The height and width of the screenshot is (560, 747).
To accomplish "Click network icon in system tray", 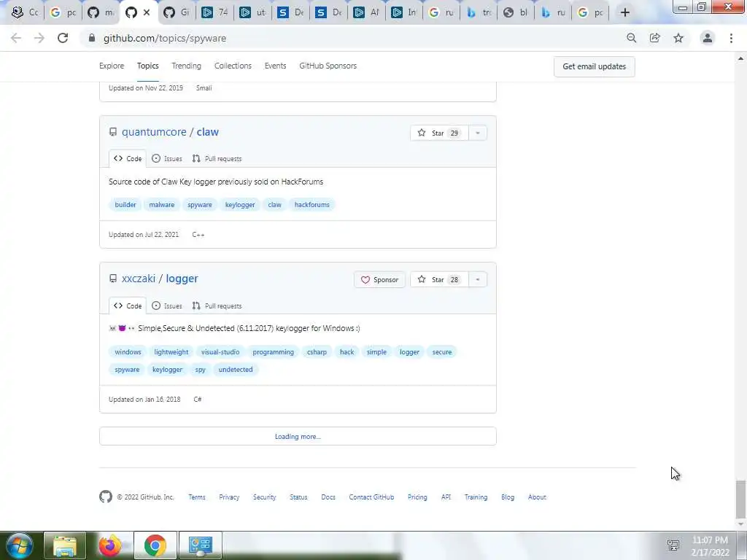I will (673, 545).
